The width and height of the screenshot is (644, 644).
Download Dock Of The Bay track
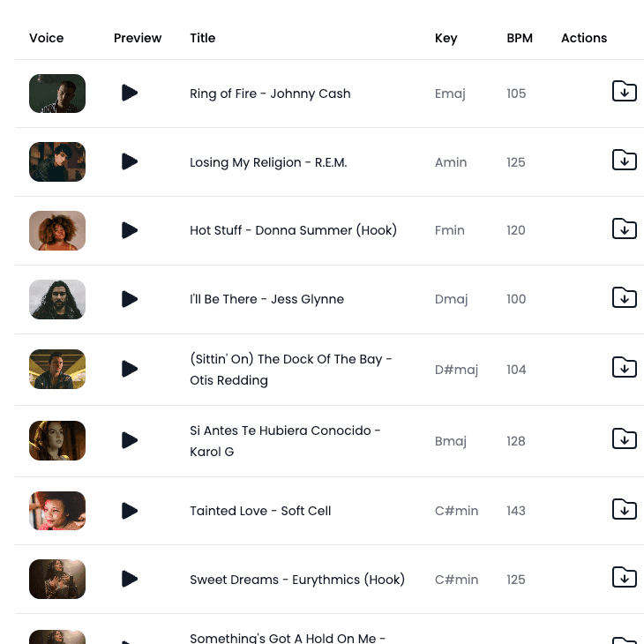tap(625, 367)
